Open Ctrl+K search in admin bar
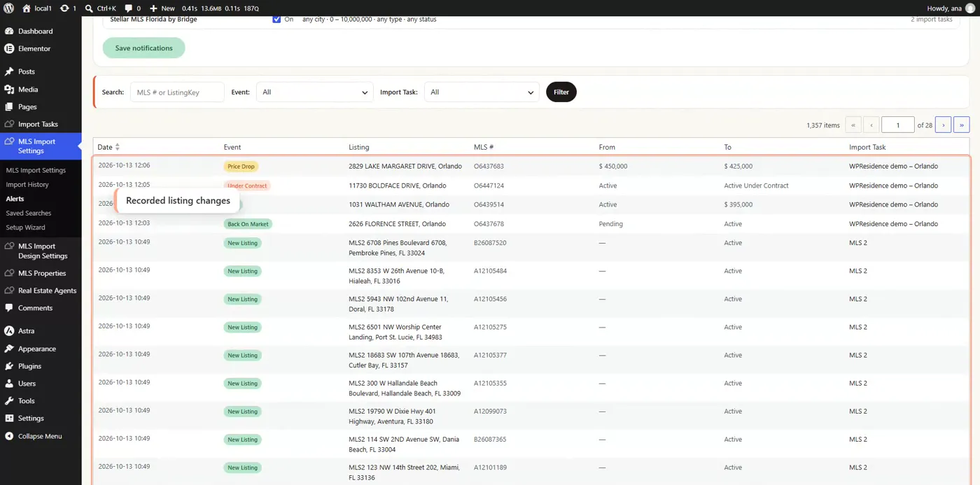The image size is (980, 485). (101, 8)
